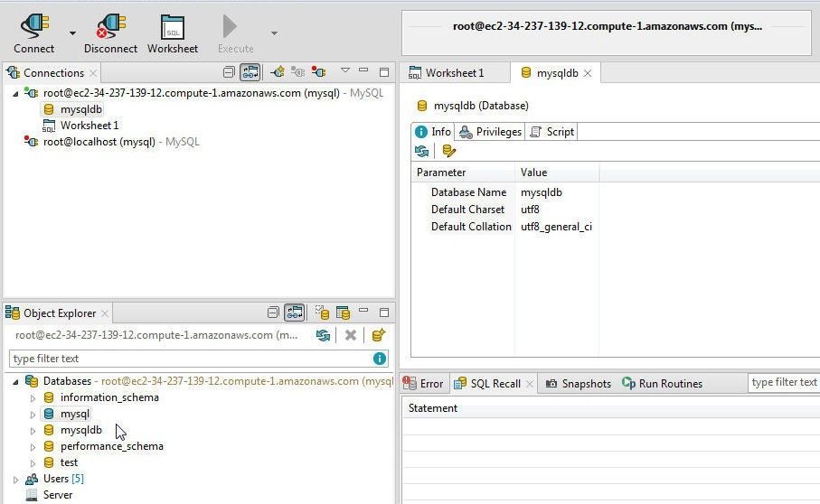
Task: Click the Disconnect toolbar button
Action: point(110,33)
